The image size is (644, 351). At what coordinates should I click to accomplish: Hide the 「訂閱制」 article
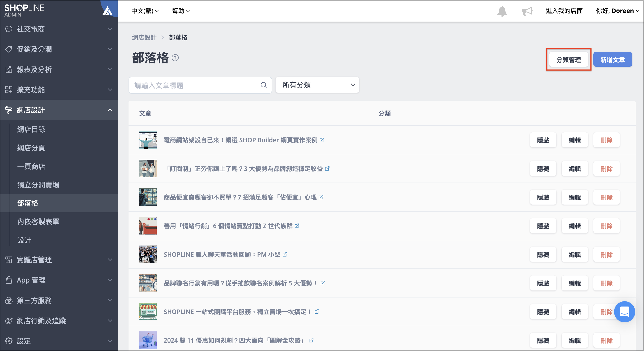[x=543, y=169]
